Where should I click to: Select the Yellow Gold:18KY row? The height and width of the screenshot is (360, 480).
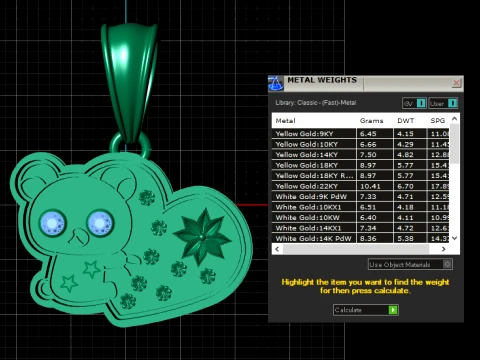pos(361,165)
